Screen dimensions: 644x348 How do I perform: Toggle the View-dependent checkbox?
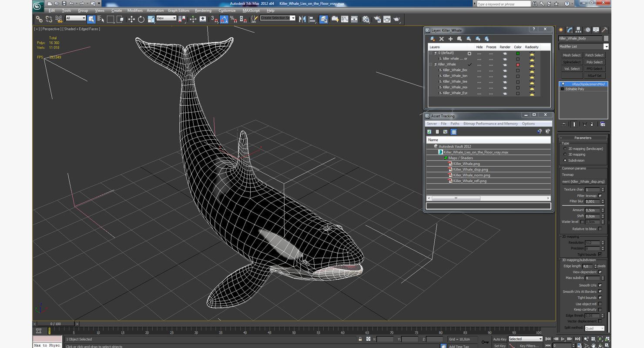click(x=600, y=272)
